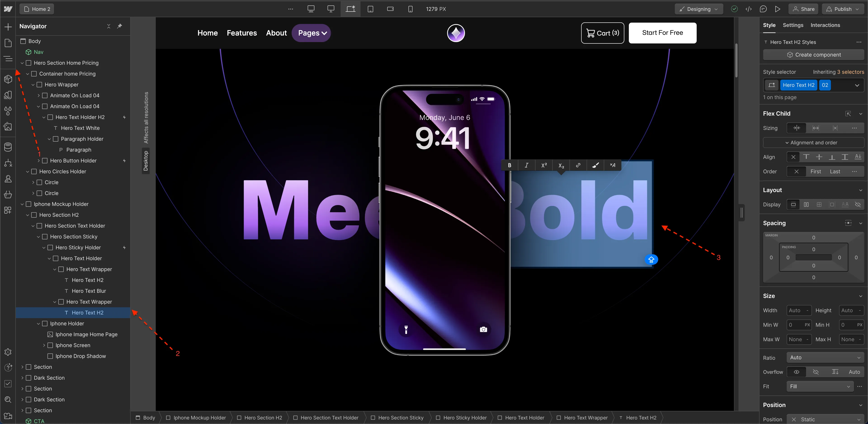
Task: Open the Assets image panel icon
Action: (8, 127)
